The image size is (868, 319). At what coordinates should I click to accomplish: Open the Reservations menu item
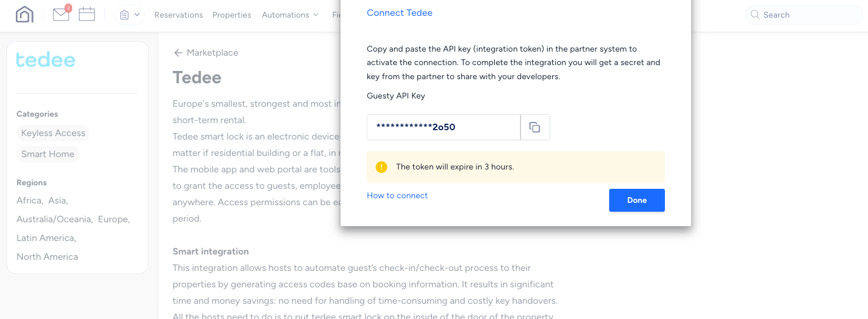click(178, 15)
